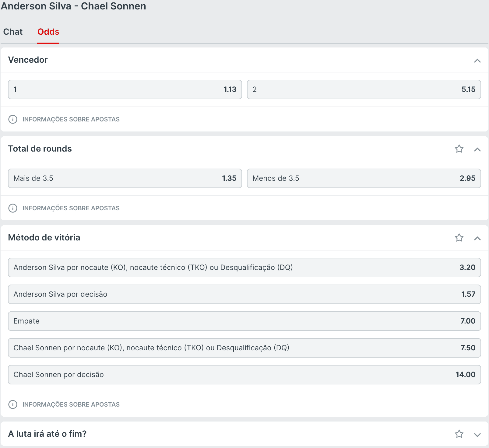The height and width of the screenshot is (448, 489).
Task: Choose the Empate outcome at 7.00
Action: tap(244, 321)
